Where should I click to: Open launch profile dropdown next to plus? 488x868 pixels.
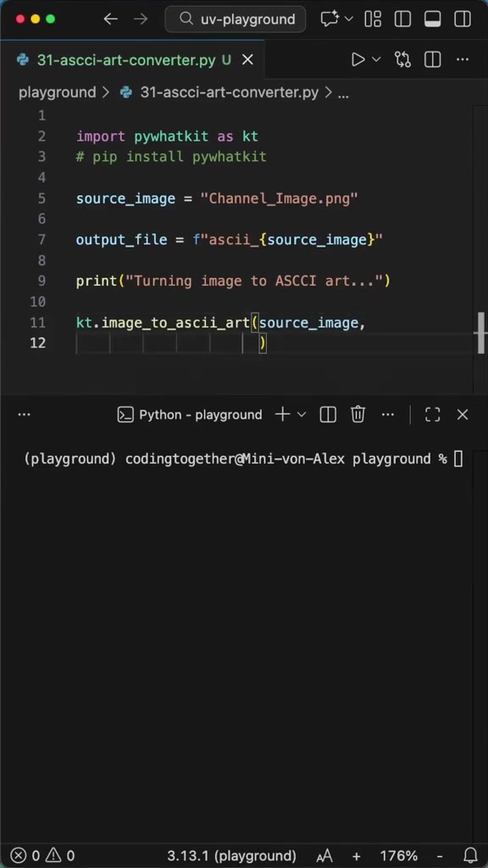pyautogui.click(x=302, y=415)
